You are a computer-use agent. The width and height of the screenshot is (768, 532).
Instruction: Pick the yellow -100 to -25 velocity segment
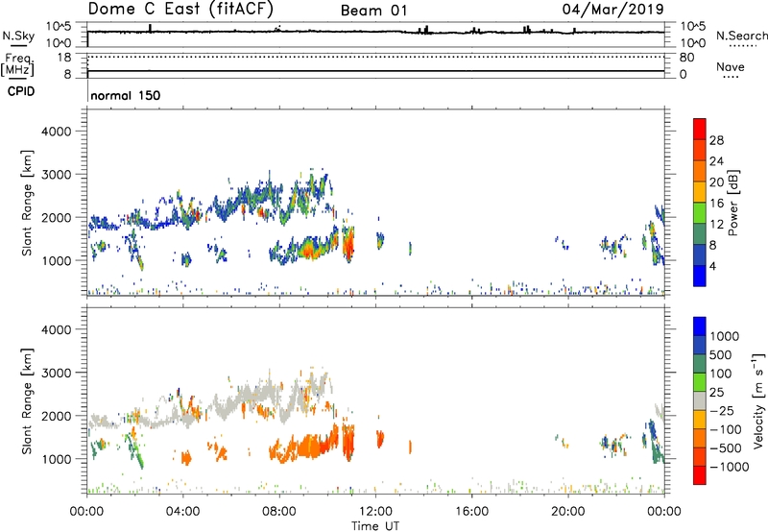click(x=700, y=420)
